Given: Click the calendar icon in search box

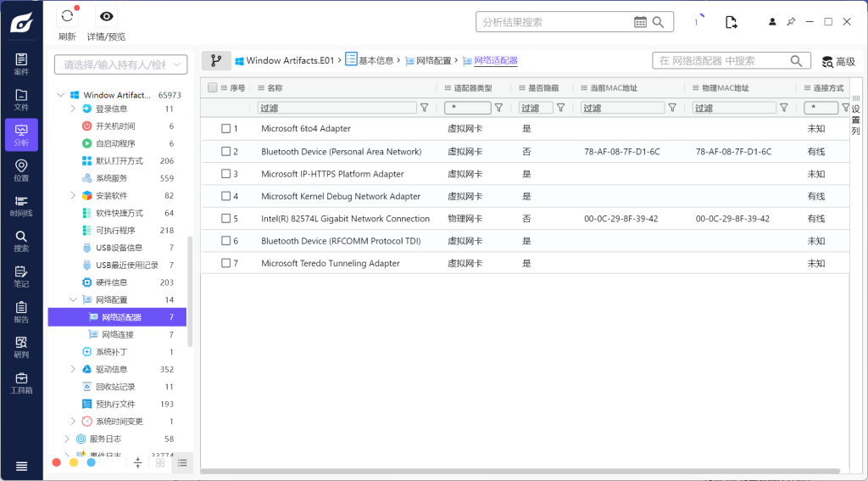Looking at the screenshot, I should coord(640,22).
